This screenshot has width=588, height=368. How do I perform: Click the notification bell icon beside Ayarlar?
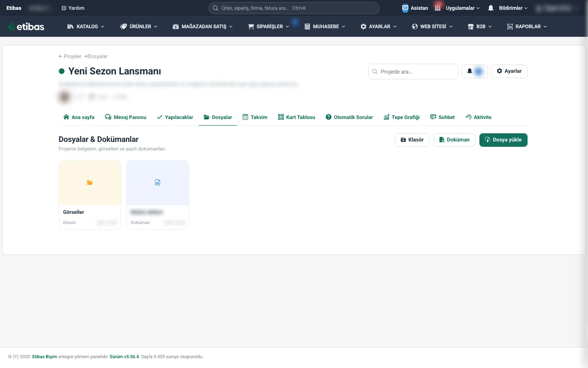tap(470, 71)
